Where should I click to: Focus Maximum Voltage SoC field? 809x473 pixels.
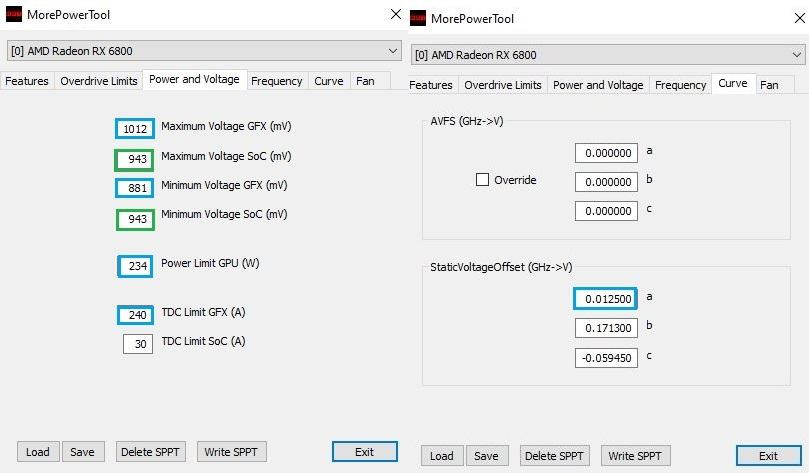pyautogui.click(x=134, y=159)
